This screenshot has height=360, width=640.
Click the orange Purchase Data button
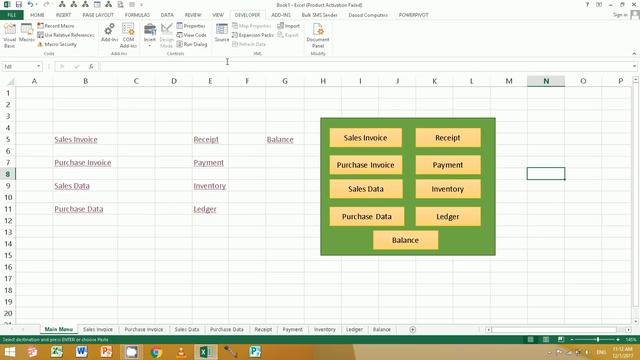pos(367,216)
